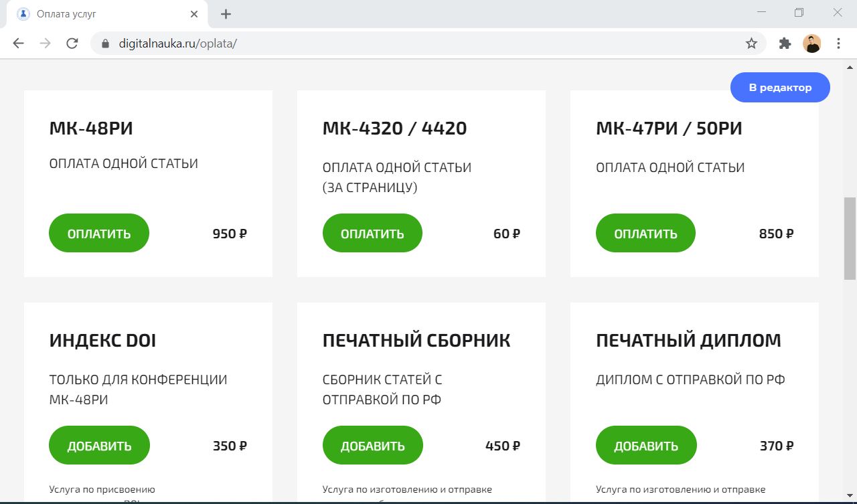Screen dimensions: 857x504
Task: Click ДОБАВИТЬ for ПЕЧАТНЫЙ ДИПЛОМ
Action: pos(646,446)
